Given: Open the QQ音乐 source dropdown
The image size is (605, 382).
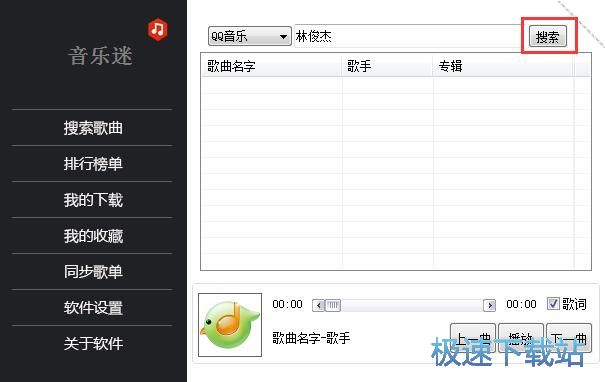Looking at the screenshot, I should (x=250, y=36).
